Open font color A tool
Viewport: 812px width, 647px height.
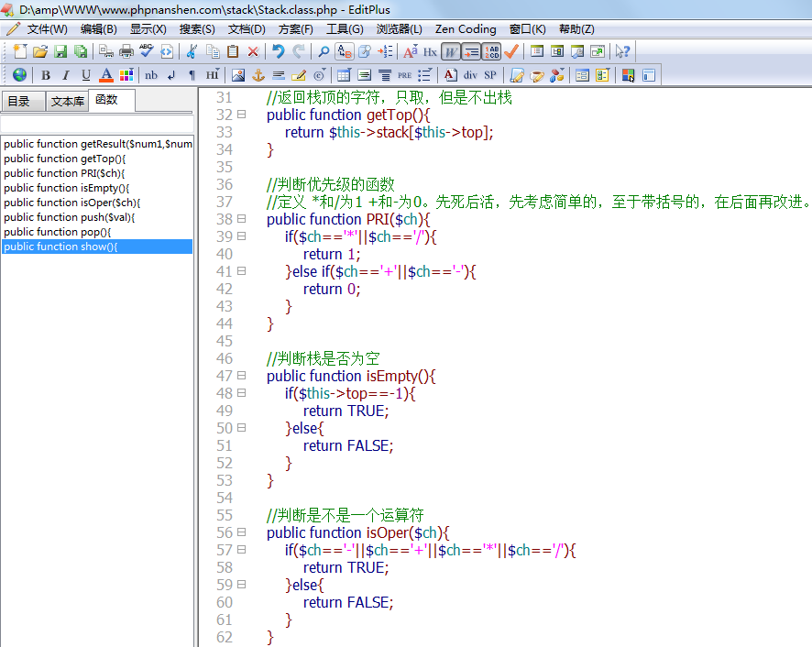coord(106,76)
